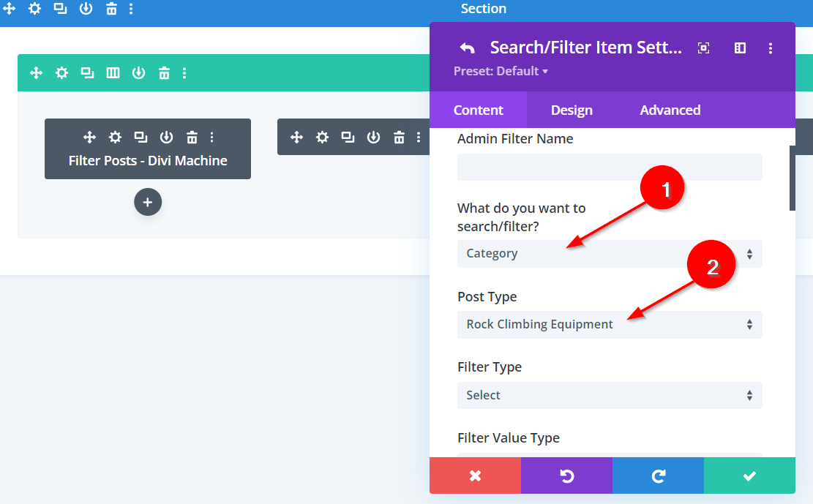
Task: Expand settings modal to fullscreen
Action: click(x=703, y=48)
